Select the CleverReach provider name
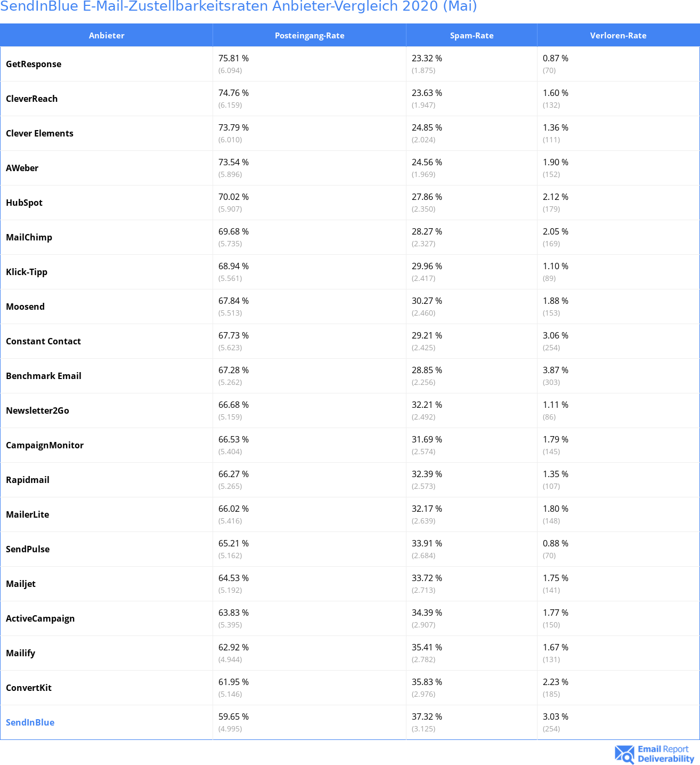Screen dimensions: 700x765 (x=32, y=99)
